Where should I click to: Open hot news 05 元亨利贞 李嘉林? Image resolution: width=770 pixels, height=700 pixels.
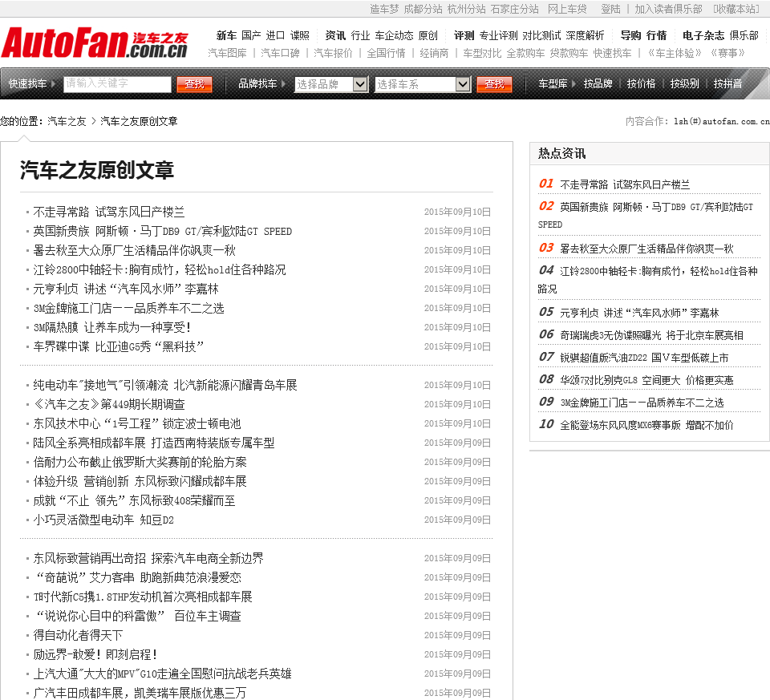[639, 313]
